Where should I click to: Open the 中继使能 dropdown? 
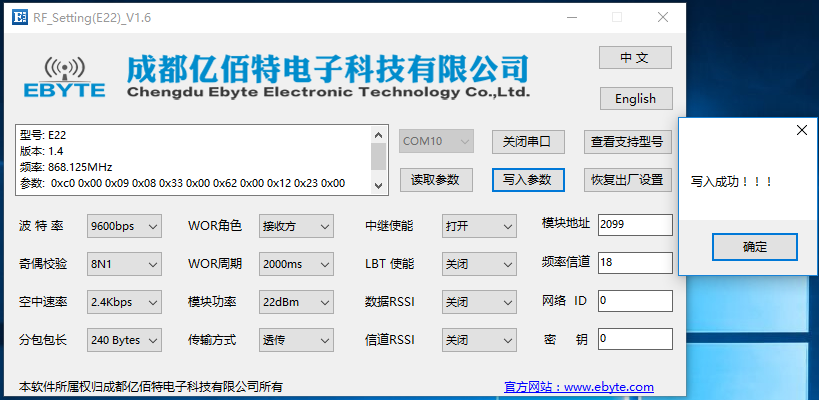(x=479, y=226)
